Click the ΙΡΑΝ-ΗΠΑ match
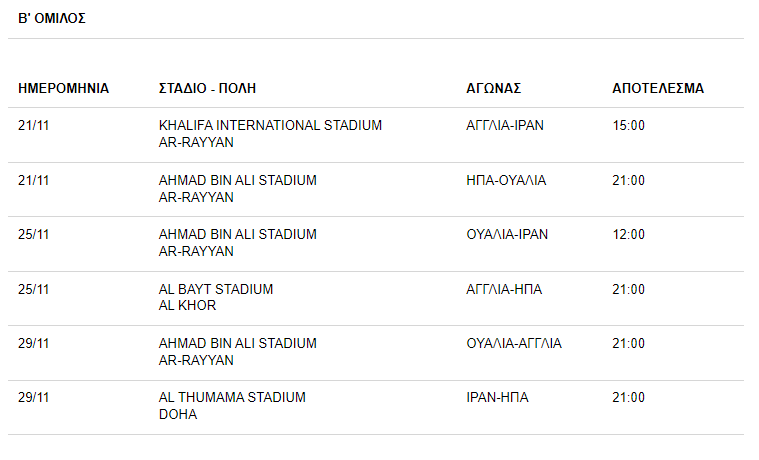This screenshot has width=759, height=460. point(497,398)
